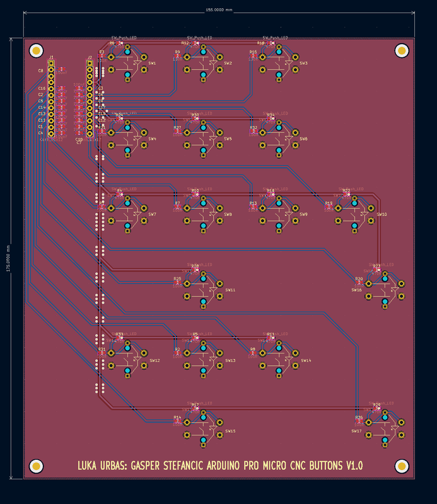Image resolution: width=437 pixels, height=504 pixels.
Task: Click the R20 resistor label
Action: [x=359, y=278]
